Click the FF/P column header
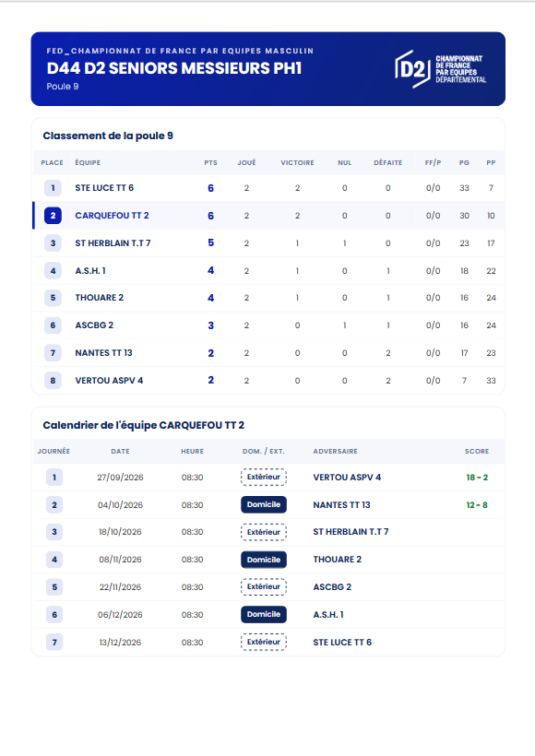Viewport: 535px width, 756px height. point(433,162)
